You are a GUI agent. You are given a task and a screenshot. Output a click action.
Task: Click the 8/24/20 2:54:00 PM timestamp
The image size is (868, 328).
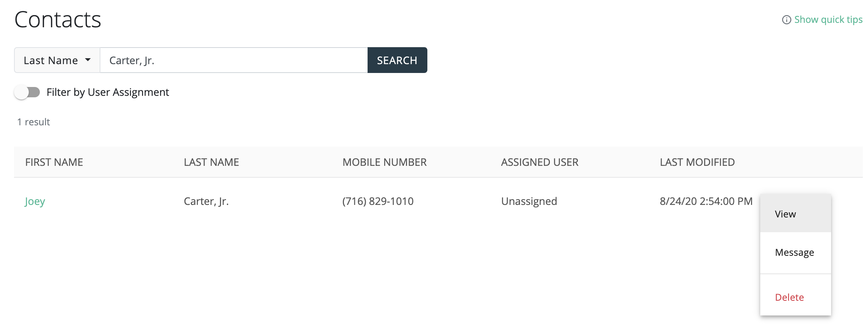[x=706, y=201]
